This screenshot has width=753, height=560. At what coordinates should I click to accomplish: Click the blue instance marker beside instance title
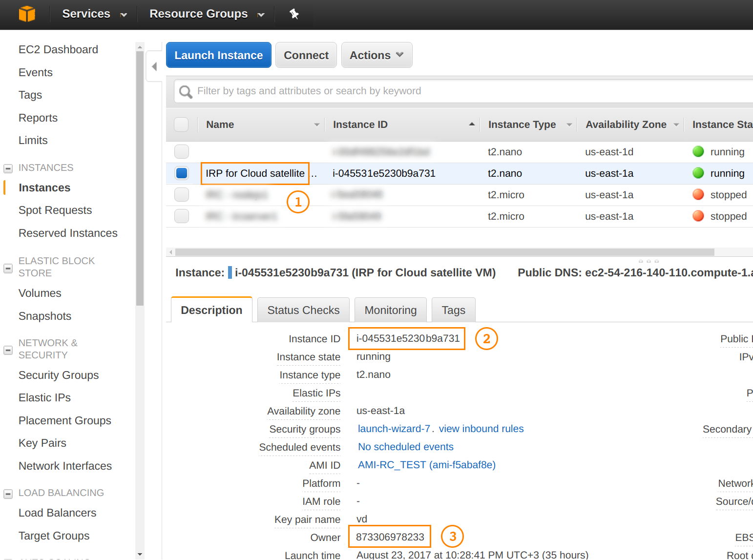coord(230,272)
